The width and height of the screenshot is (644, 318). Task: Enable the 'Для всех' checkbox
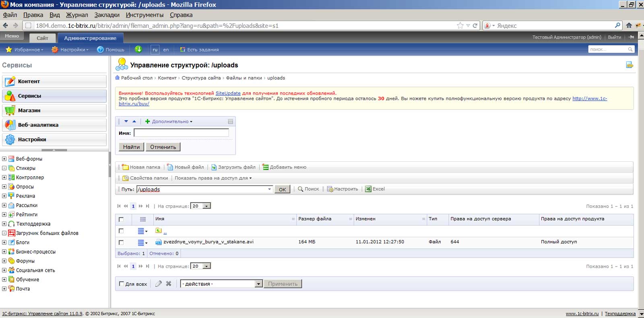pyautogui.click(x=122, y=284)
